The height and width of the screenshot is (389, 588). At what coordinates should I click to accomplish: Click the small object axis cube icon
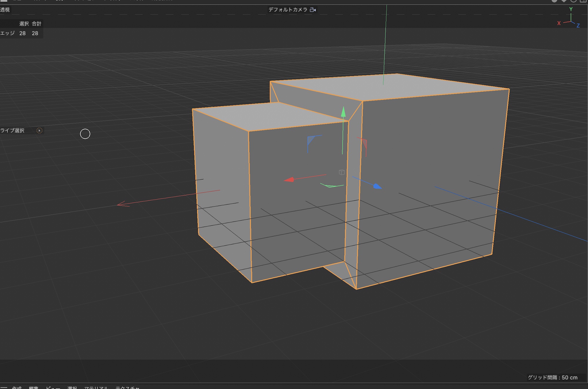coord(342,172)
